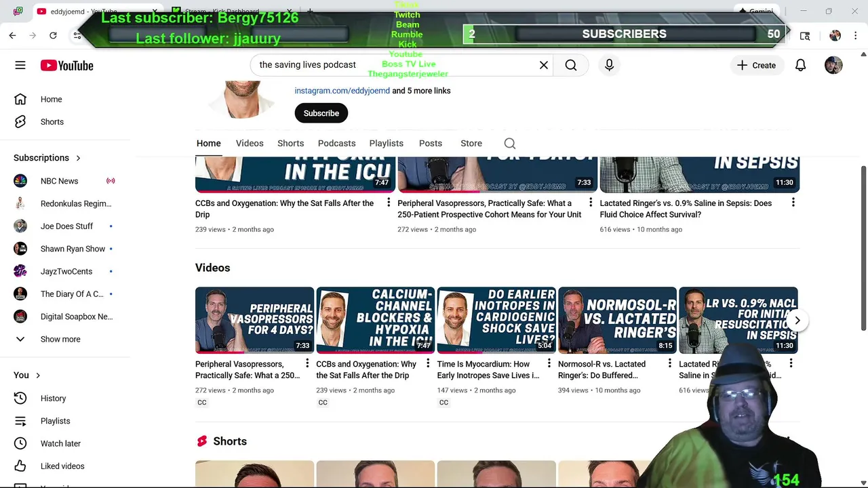
Task: Open the Redonkulas Regim... subscription
Action: coord(65,203)
